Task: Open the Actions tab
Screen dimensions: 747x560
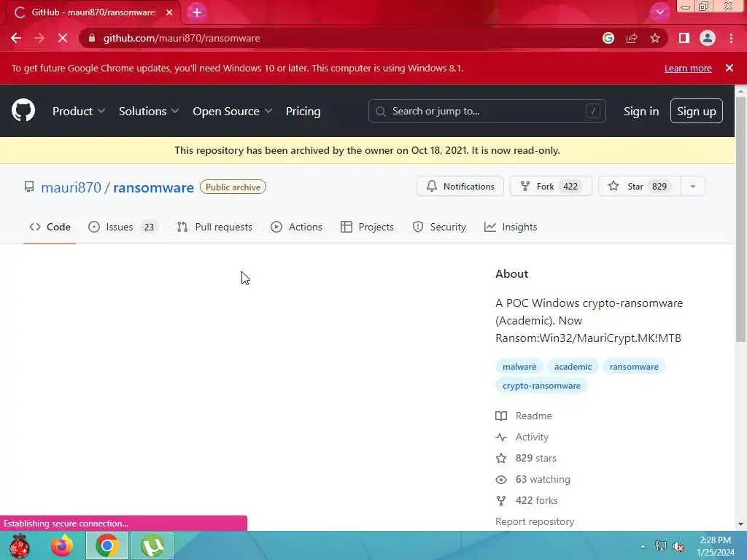Action: tap(296, 227)
